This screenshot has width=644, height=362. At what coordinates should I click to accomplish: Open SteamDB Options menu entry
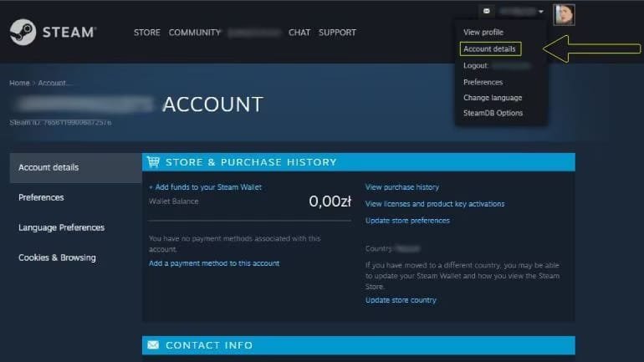point(493,113)
